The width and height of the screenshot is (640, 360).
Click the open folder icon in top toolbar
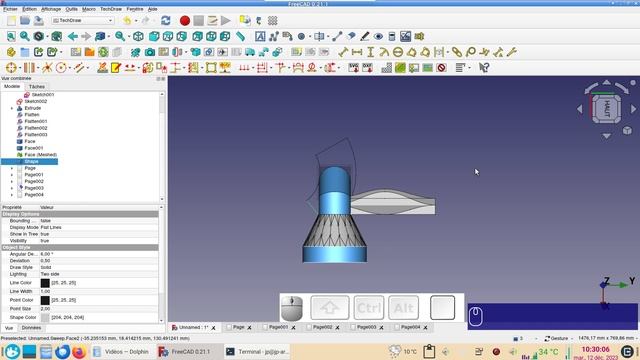tap(25, 20)
